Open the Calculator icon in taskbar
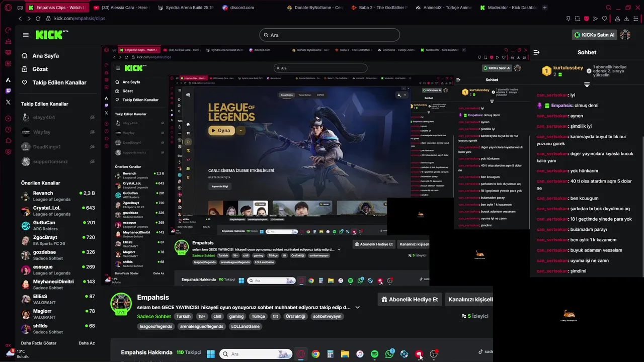Image resolution: width=644 pixels, height=362 pixels. [x=330, y=354]
